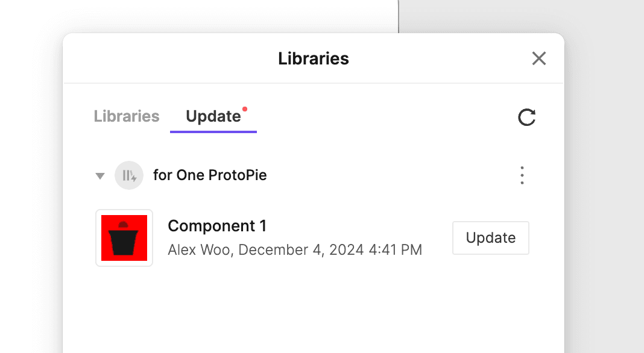This screenshot has width=644, height=353.
Task: Click the Libraries dialog title
Action: (x=313, y=58)
